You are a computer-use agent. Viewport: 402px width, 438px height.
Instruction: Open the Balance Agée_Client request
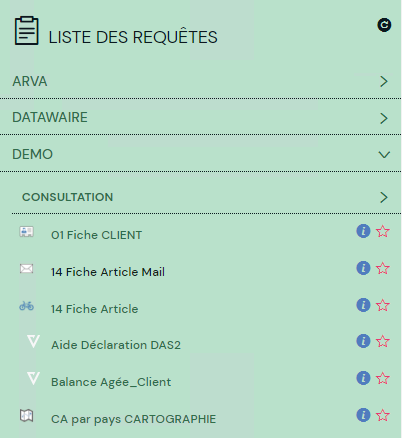(111, 382)
